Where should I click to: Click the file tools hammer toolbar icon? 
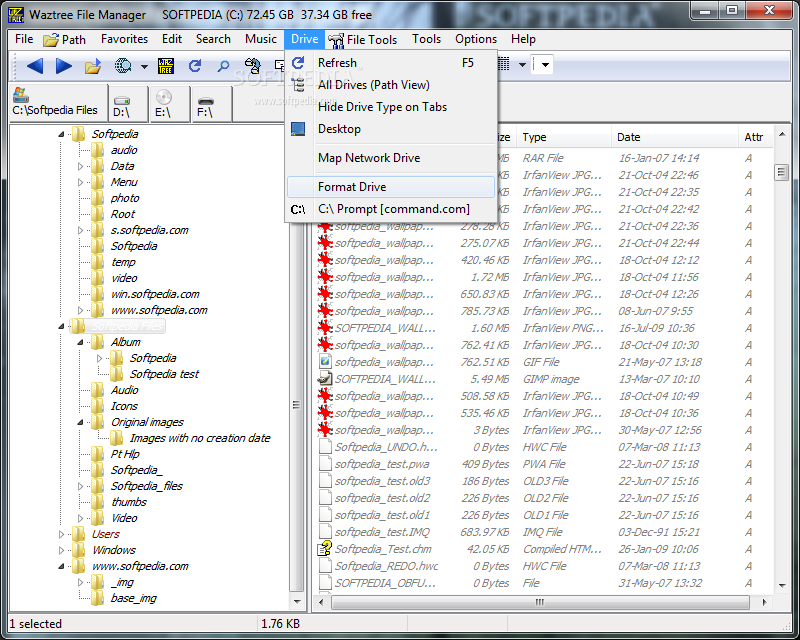coord(253,66)
